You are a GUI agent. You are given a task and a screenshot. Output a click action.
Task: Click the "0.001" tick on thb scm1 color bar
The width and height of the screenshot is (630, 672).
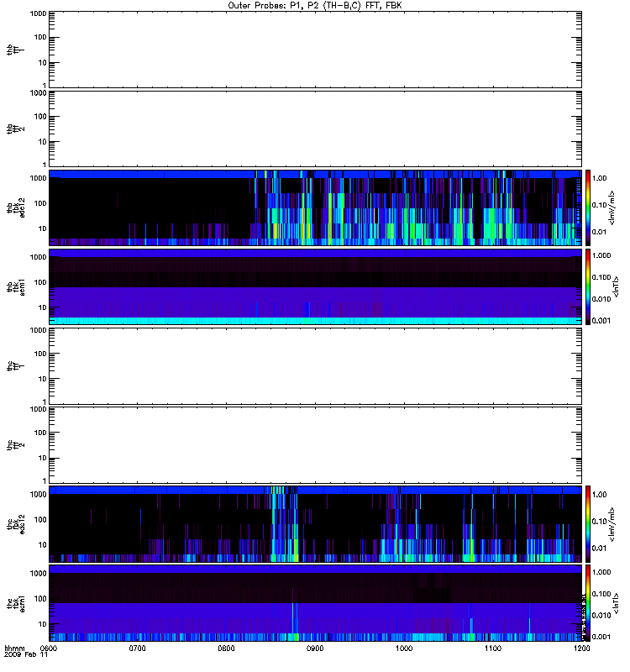pyautogui.click(x=601, y=320)
